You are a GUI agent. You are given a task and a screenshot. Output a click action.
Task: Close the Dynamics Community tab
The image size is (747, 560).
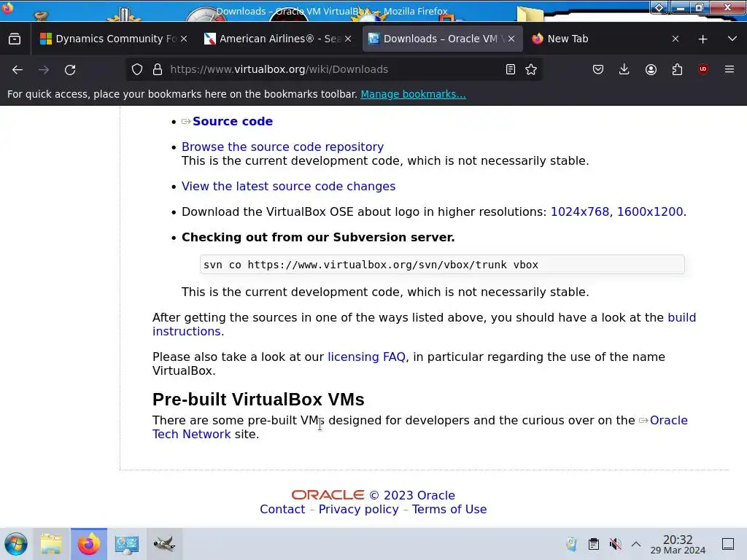[184, 39]
